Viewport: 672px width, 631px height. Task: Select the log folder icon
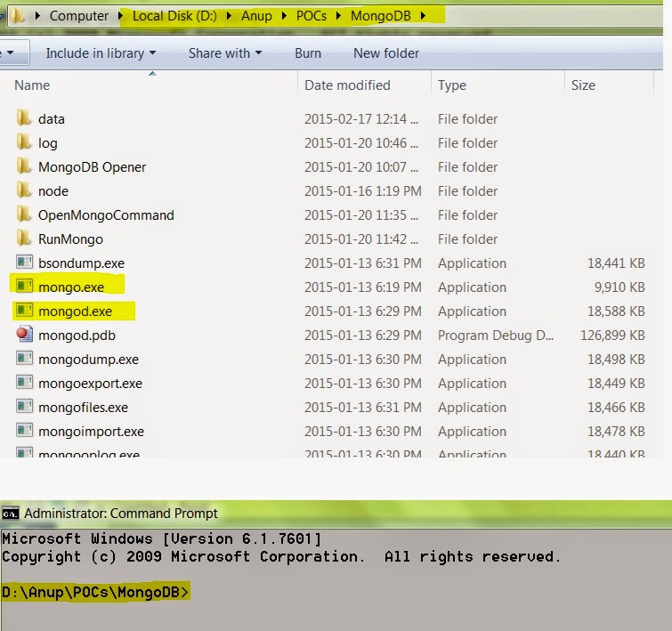point(23,142)
